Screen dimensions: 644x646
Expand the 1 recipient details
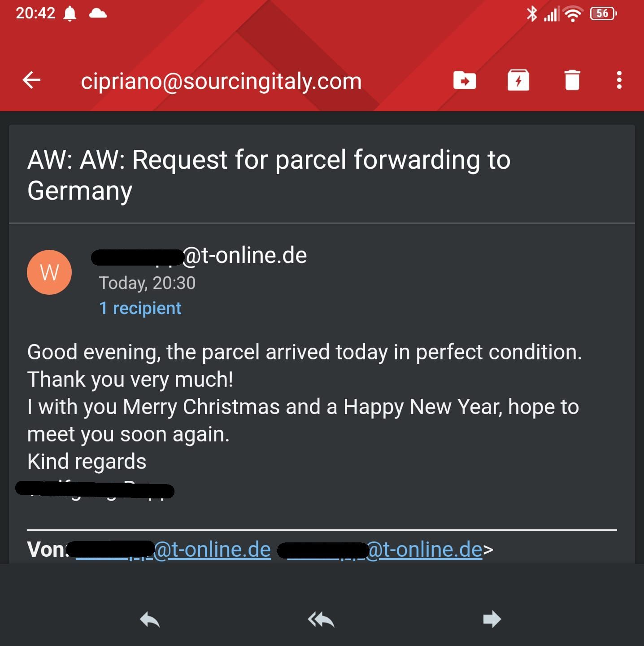[140, 308]
